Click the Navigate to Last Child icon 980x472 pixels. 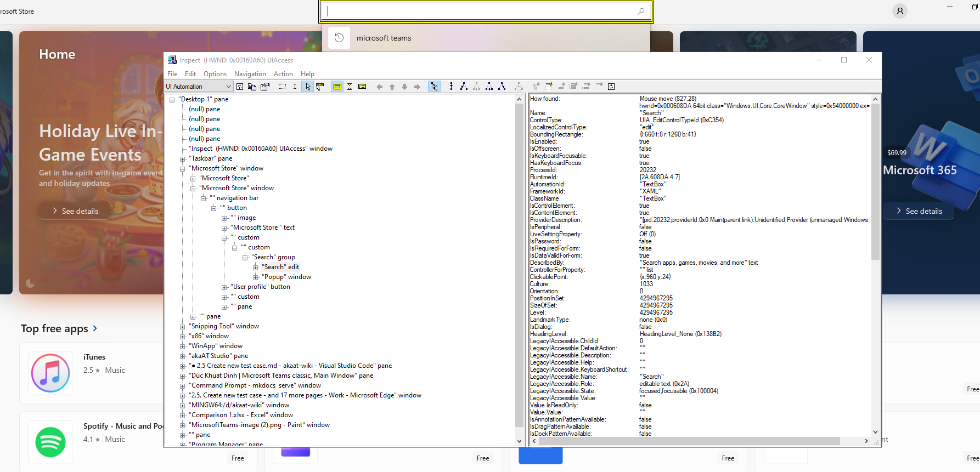(502, 87)
